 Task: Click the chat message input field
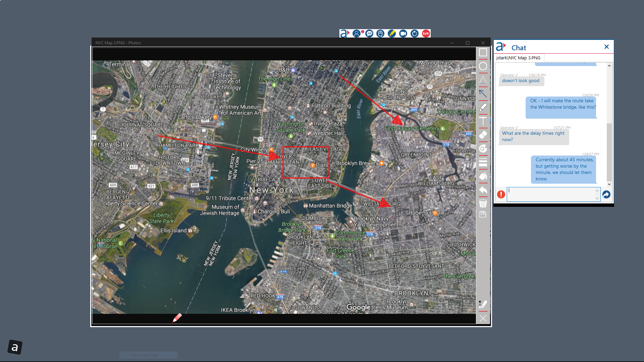pyautogui.click(x=551, y=194)
